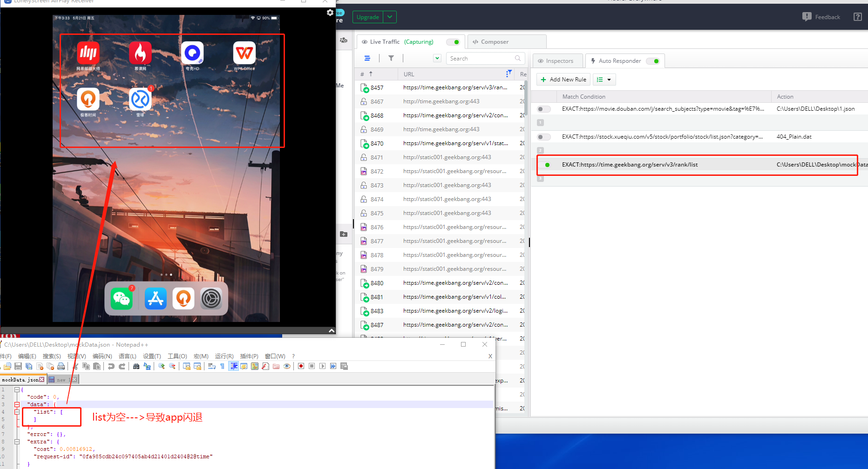The width and height of the screenshot is (868, 469).
Task: Open iPad Settings from the dock
Action: point(211,298)
